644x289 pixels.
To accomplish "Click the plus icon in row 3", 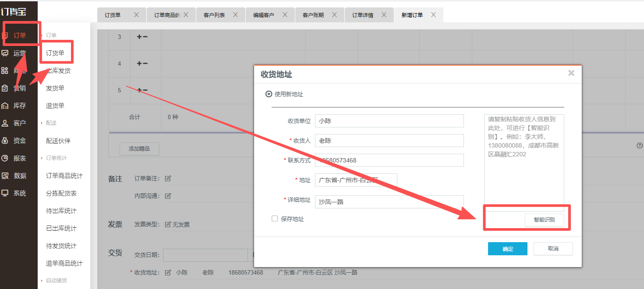I will (139, 37).
